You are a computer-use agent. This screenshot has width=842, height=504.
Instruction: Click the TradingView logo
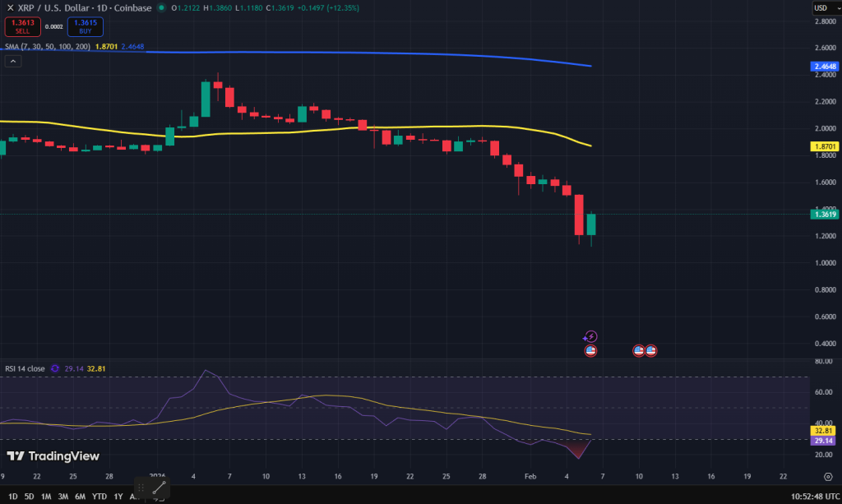tap(53, 456)
